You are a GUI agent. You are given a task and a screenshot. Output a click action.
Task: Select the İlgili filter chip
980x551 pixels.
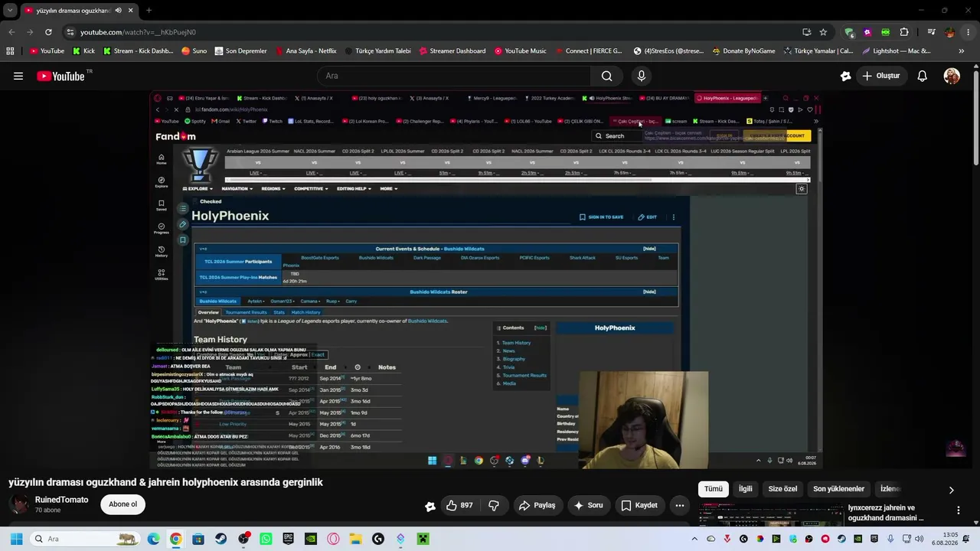(745, 489)
